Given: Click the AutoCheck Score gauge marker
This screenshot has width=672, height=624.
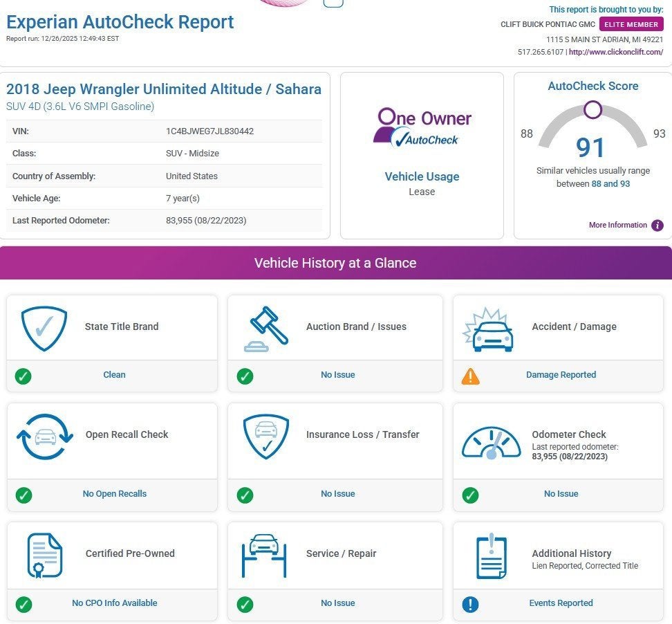Looking at the screenshot, I should [592, 109].
